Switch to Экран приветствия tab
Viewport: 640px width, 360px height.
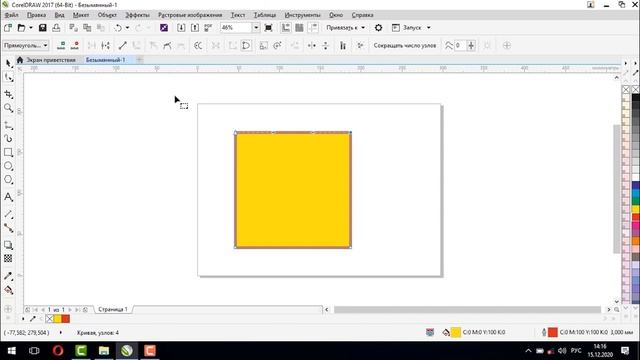click(x=47, y=60)
